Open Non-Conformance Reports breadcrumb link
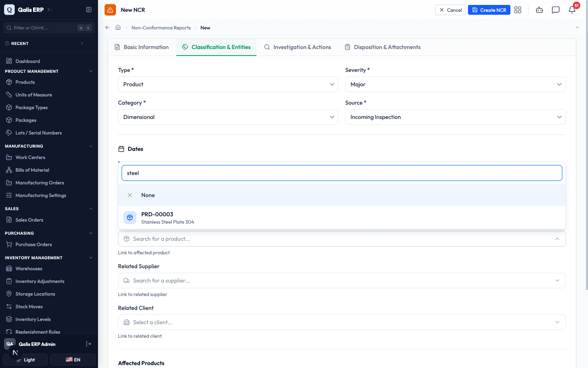This screenshot has height=368, width=588. [161, 28]
